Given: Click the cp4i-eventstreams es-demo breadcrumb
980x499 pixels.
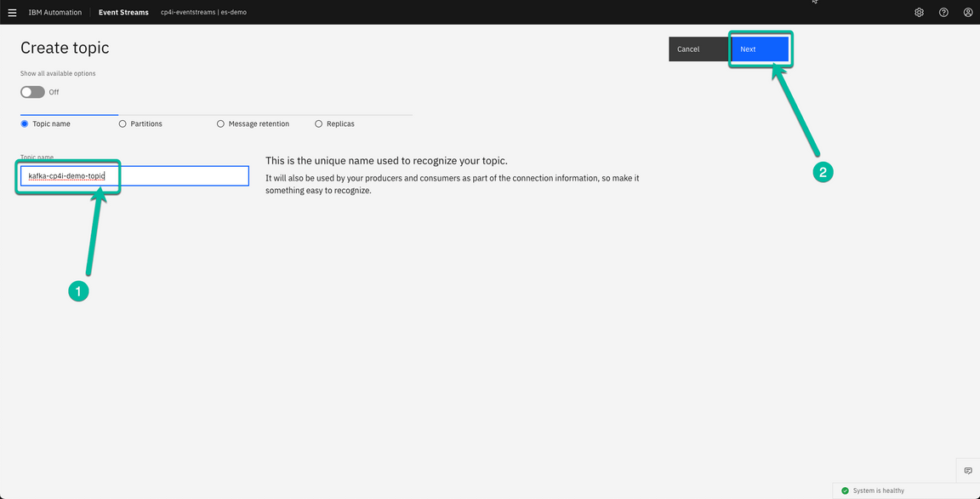Looking at the screenshot, I should tap(204, 12).
